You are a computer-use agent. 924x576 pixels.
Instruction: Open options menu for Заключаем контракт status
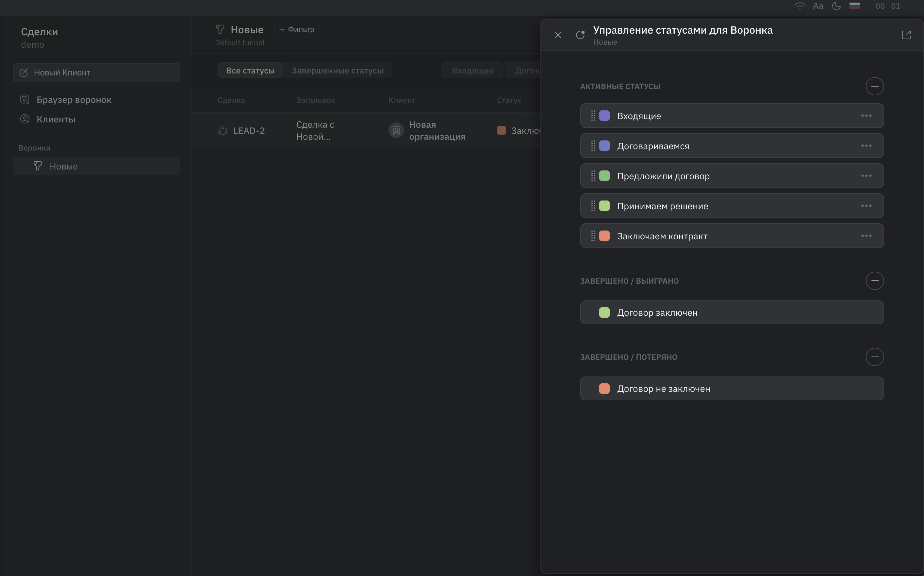pos(866,236)
